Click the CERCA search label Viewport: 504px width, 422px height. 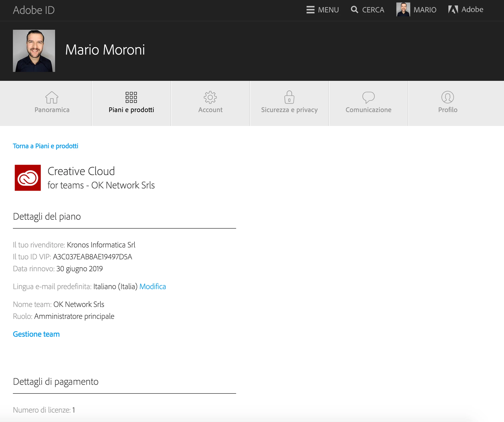pyautogui.click(x=373, y=10)
